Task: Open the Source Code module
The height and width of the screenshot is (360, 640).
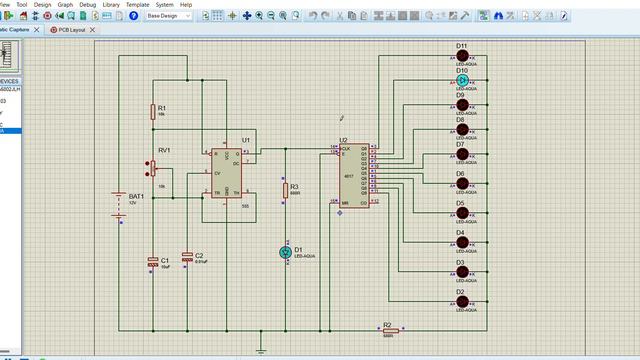Action: 107,16
